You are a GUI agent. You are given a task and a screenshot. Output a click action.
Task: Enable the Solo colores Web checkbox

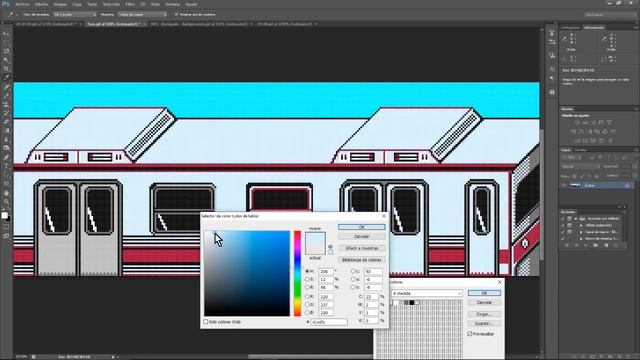click(206, 322)
